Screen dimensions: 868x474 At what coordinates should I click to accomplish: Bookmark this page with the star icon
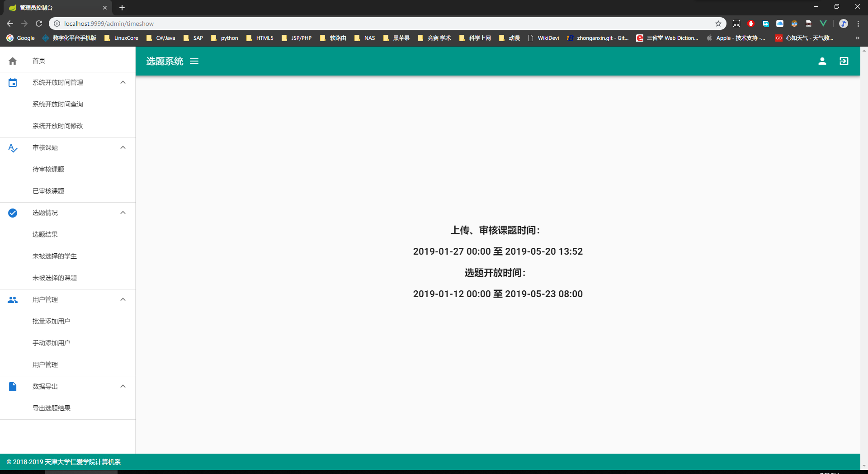[718, 24]
